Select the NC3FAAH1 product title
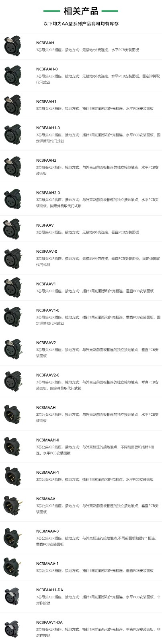Image resolution: width=162 pixels, height=644 pixels. tap(46, 101)
